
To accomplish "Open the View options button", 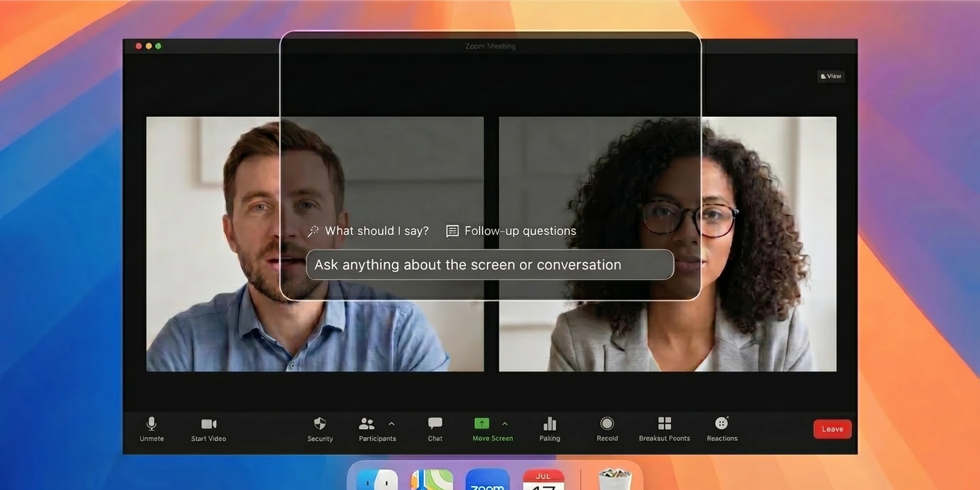I will pos(831,77).
